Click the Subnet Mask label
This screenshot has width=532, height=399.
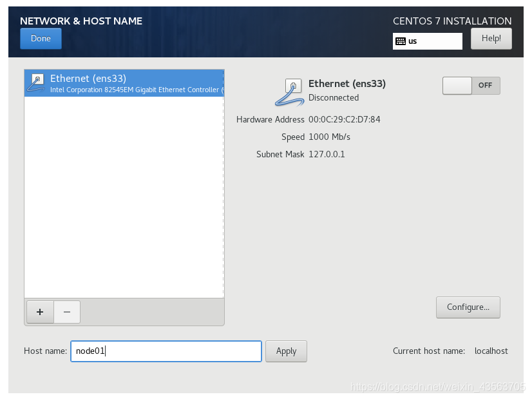pyautogui.click(x=280, y=154)
